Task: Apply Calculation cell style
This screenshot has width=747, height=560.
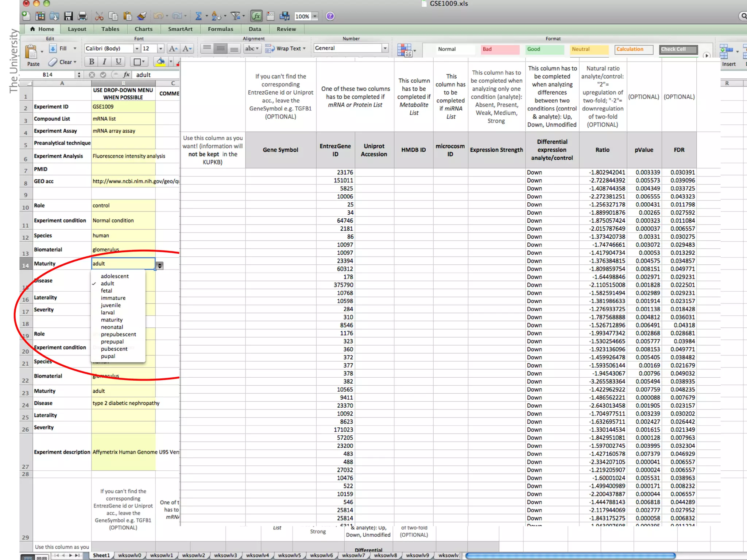Action: 634,49
